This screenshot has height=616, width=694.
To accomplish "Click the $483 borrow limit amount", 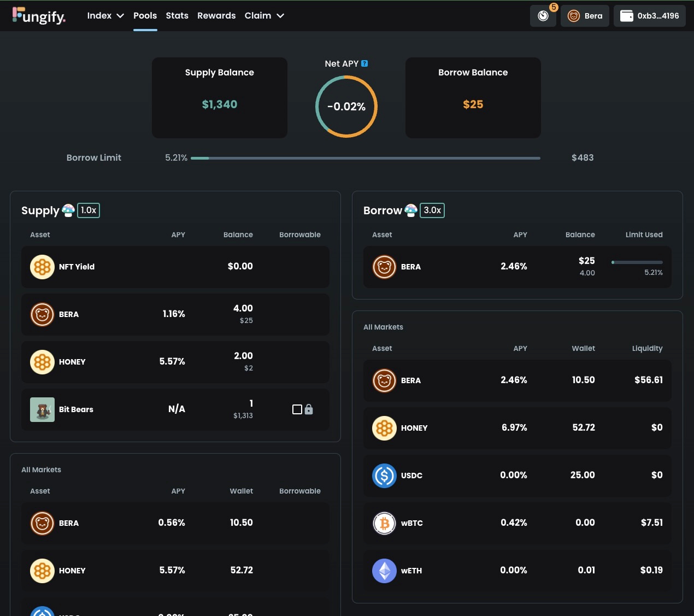I will tap(583, 158).
